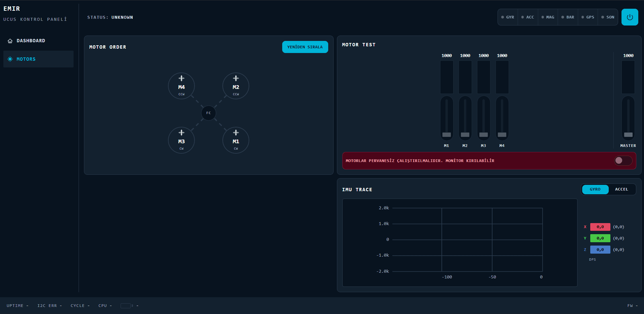Click the GYR sensor indicator
Image resolution: width=644 pixels, height=314 pixels.
(508, 17)
